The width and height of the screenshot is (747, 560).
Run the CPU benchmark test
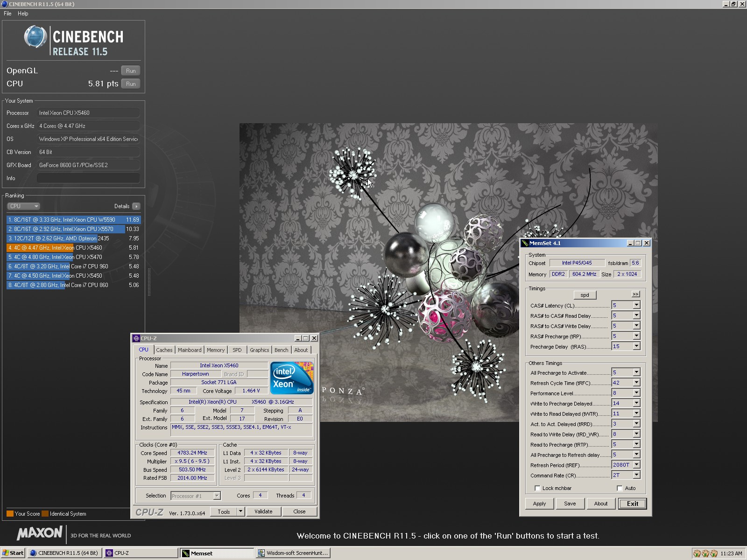(131, 84)
